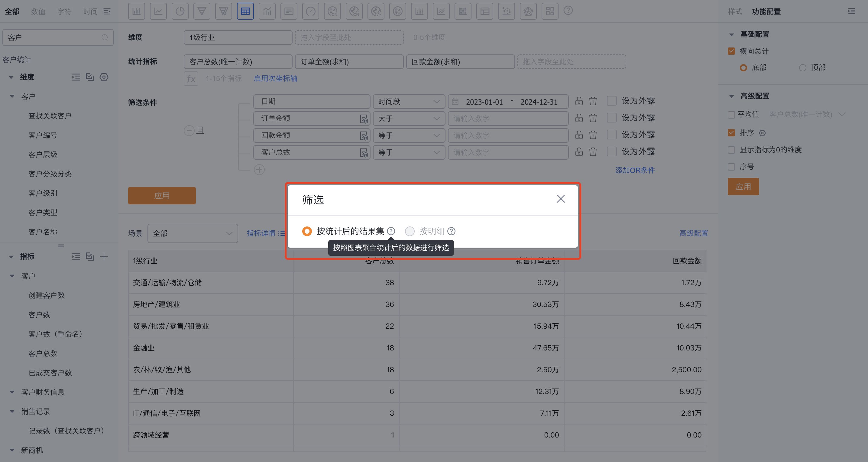Open the 时间段 dropdown in filters

[409, 101]
